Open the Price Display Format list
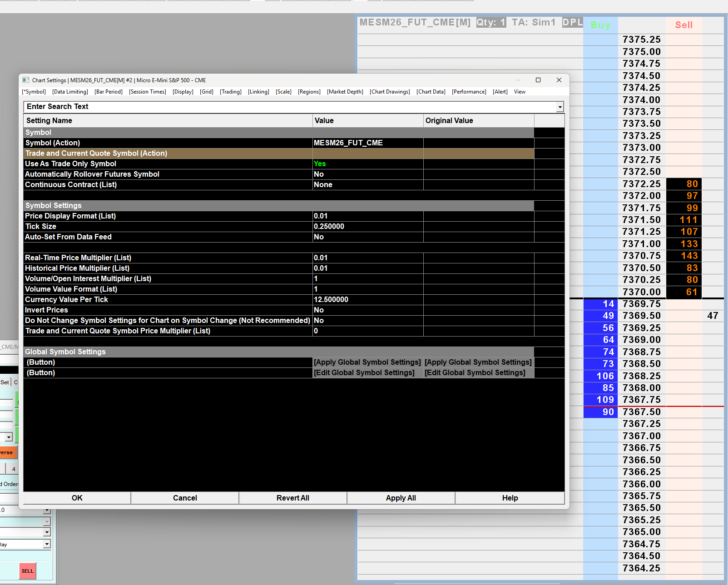 368,216
